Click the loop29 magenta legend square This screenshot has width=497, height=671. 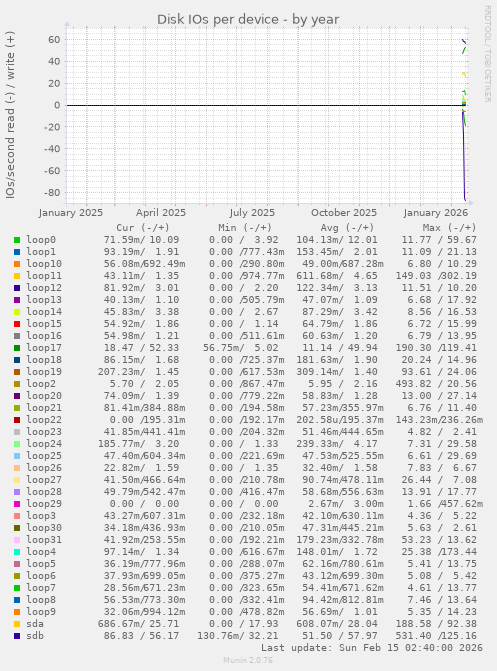coord(17,504)
